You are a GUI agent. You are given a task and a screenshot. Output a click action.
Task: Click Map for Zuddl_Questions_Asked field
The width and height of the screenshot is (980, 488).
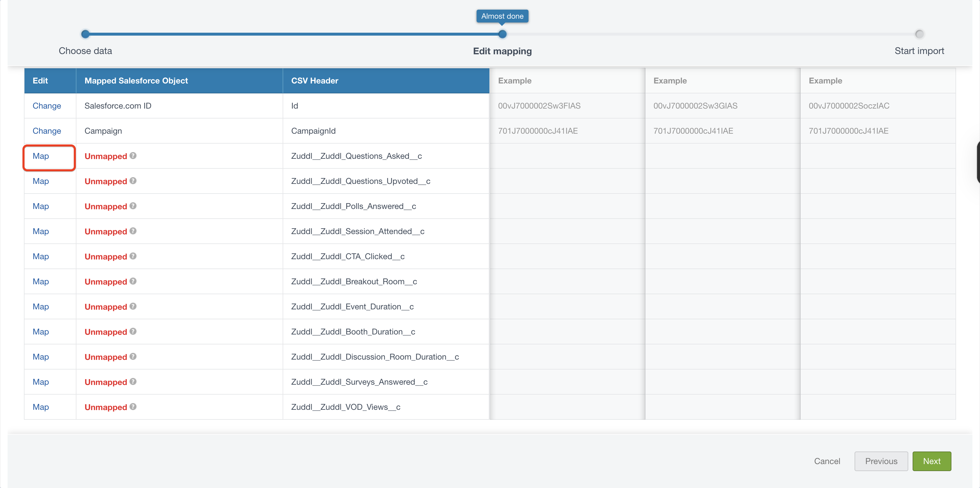click(41, 156)
